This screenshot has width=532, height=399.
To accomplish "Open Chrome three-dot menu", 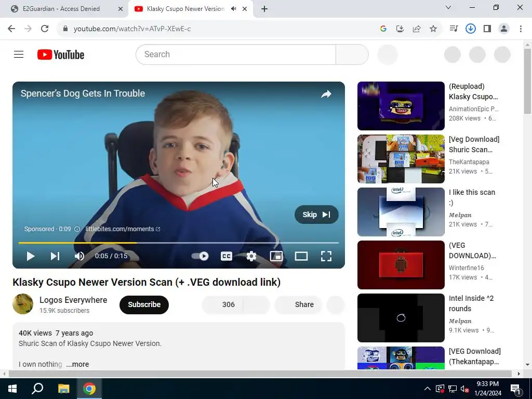I will [521, 29].
